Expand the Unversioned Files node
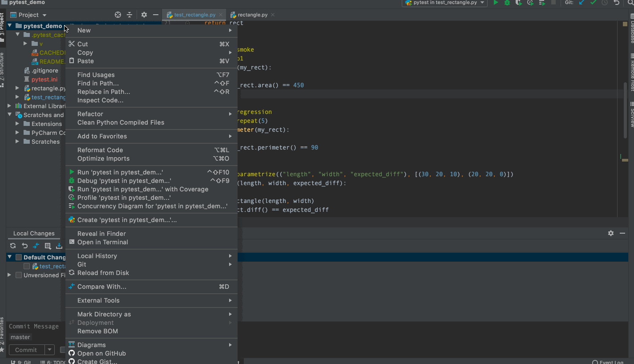The height and width of the screenshot is (364, 634). (10, 275)
